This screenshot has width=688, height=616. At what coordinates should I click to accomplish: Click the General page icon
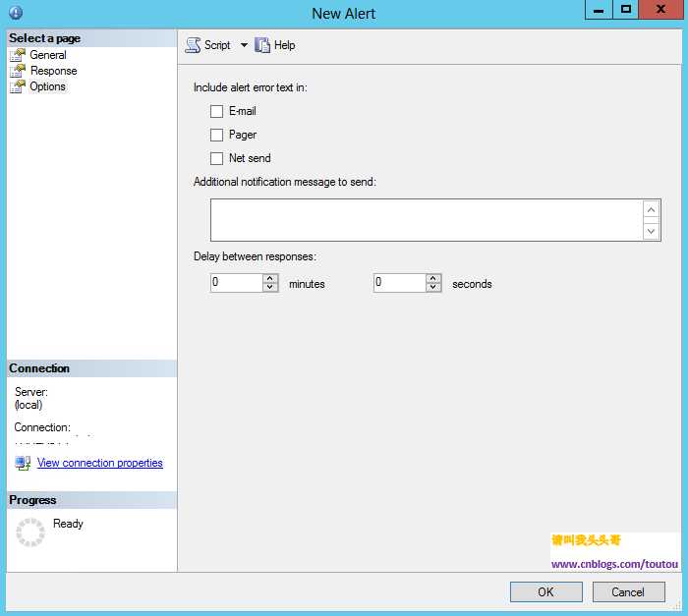(18, 55)
